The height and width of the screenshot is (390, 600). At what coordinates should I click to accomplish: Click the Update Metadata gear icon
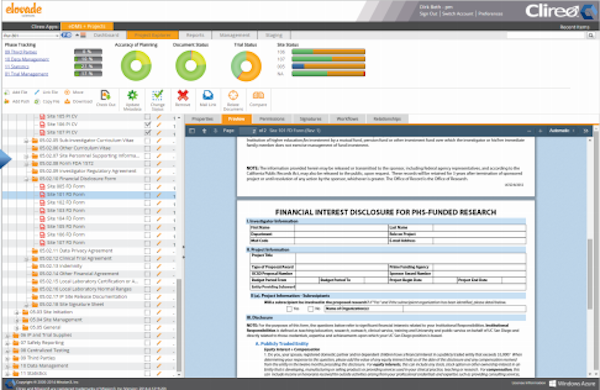(x=132, y=95)
